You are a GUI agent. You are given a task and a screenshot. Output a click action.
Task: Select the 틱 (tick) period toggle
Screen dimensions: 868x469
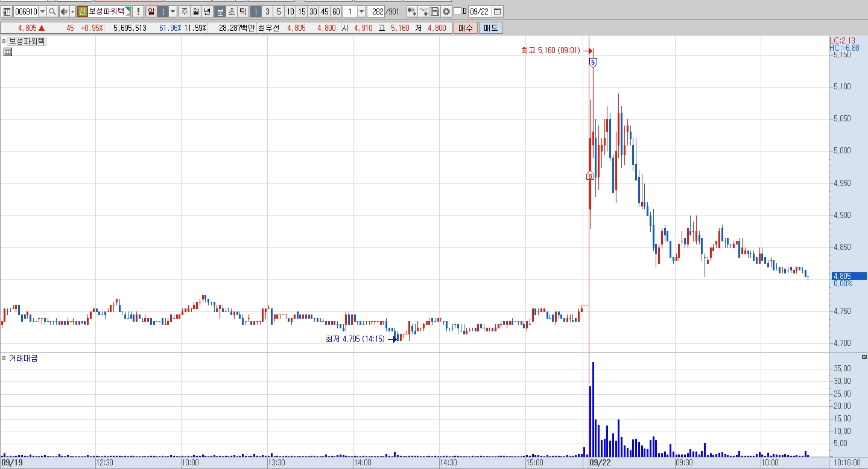click(242, 11)
